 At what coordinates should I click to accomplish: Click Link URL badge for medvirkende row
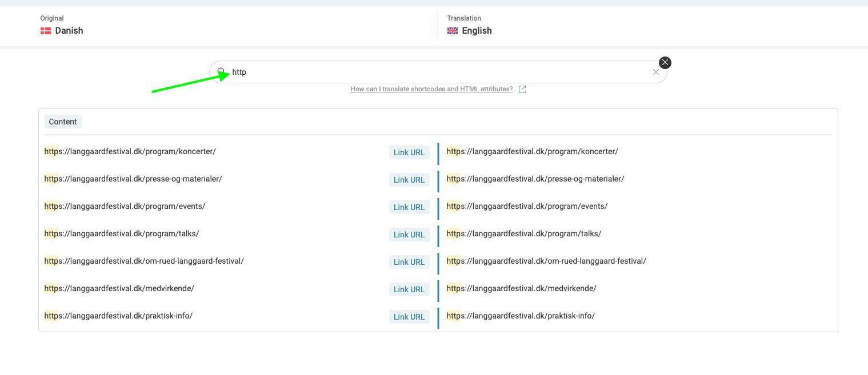409,289
